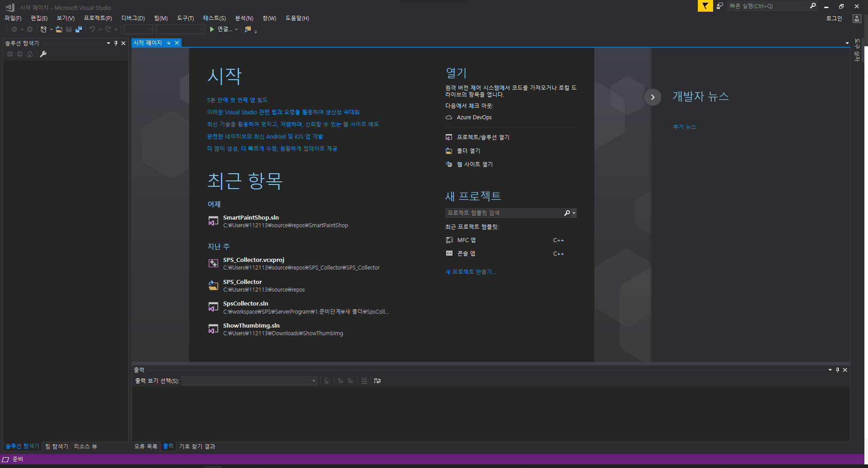The width and height of the screenshot is (868, 468).
Task: Click the Forward arrow in Solution Explorer toolbar
Action: [x=20, y=54]
